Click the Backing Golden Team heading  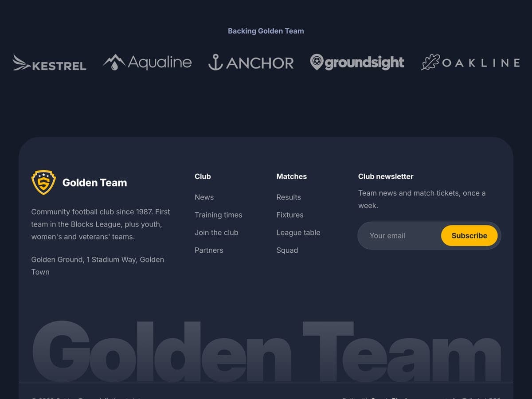266,31
